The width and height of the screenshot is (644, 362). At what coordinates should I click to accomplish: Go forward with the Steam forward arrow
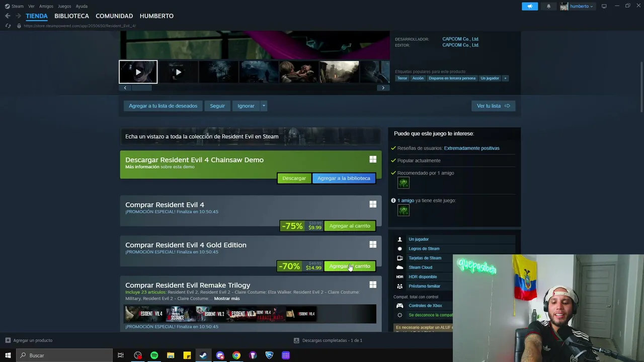tap(18, 16)
